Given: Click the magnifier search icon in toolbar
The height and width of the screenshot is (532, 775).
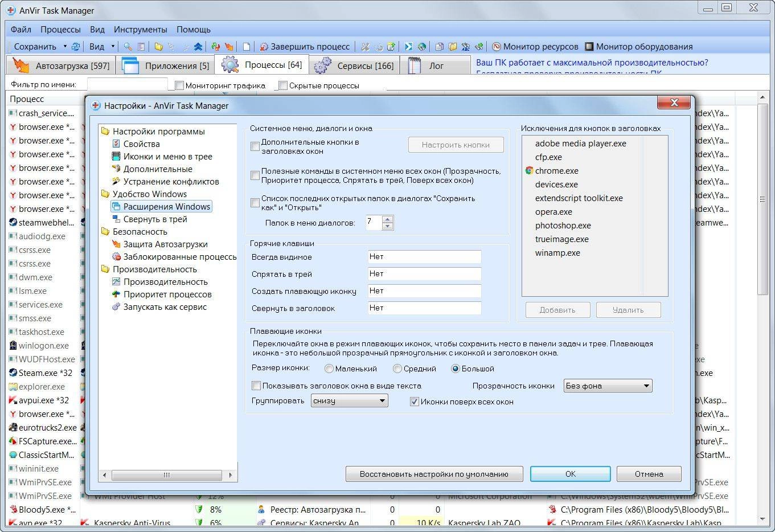Looking at the screenshot, I should click(x=128, y=47).
